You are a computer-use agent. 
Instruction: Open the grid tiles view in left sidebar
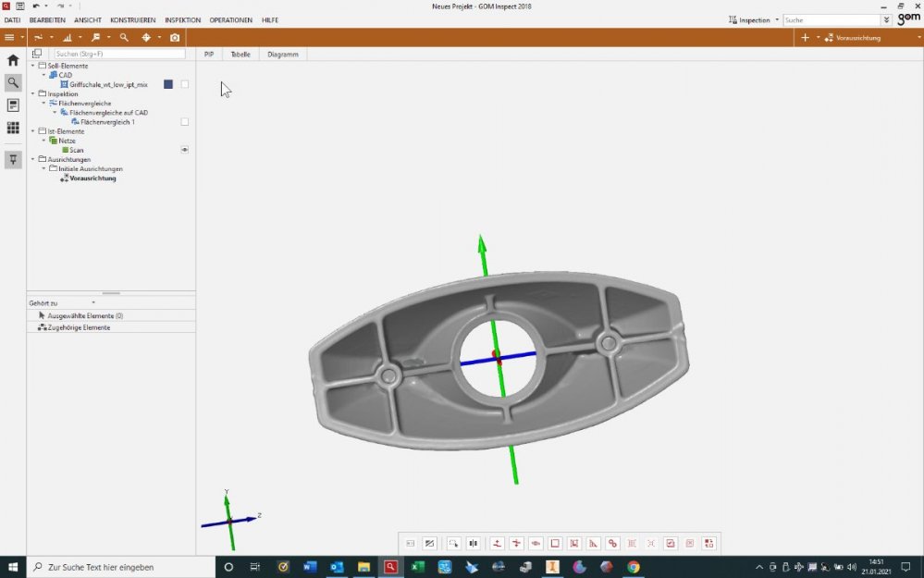pyautogui.click(x=13, y=128)
